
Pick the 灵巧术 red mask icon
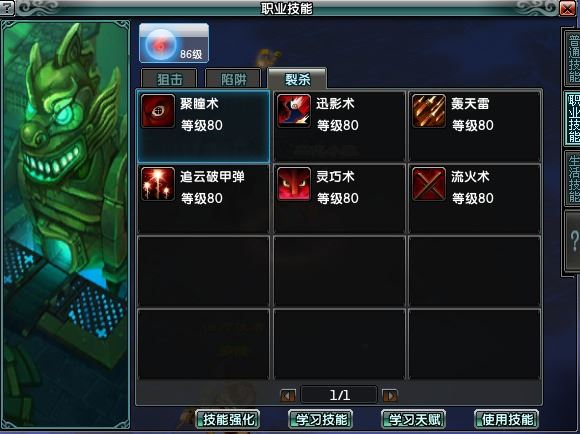point(294,184)
